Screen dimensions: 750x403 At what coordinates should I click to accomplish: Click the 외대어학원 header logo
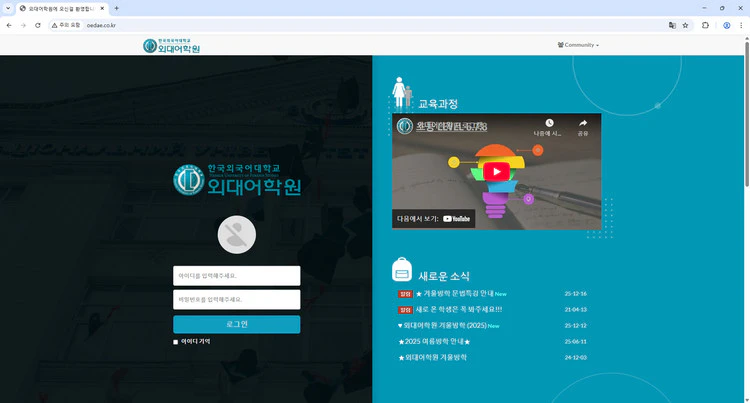pos(171,45)
